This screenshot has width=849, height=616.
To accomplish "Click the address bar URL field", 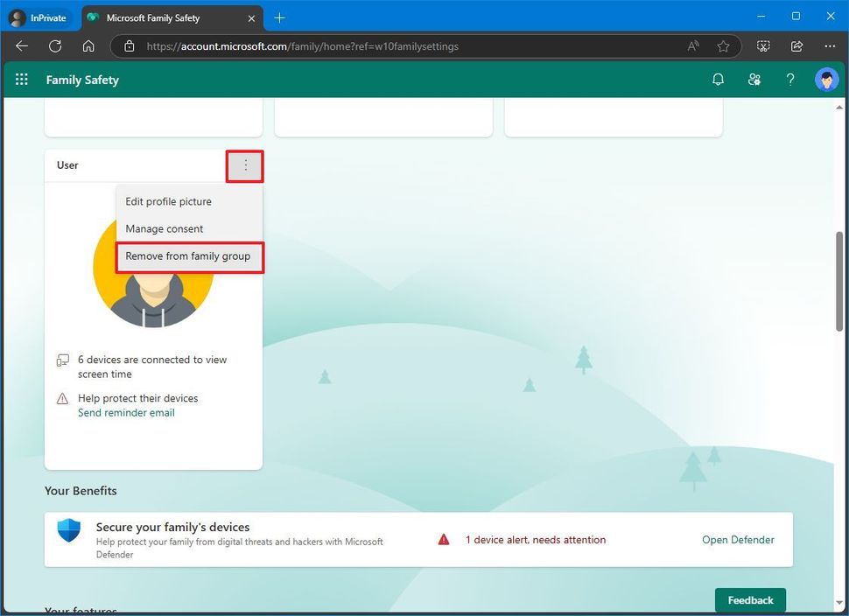I will point(394,46).
